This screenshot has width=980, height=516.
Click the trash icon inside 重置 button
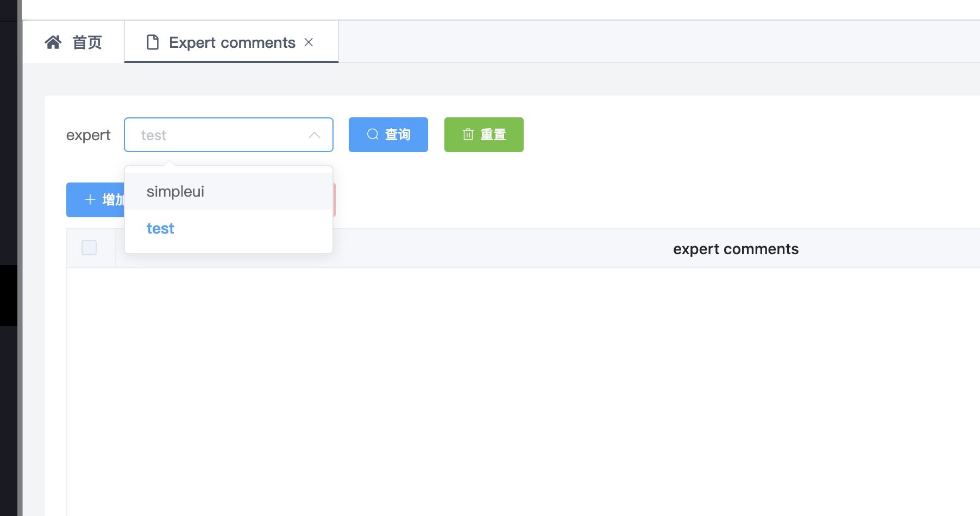pos(469,135)
